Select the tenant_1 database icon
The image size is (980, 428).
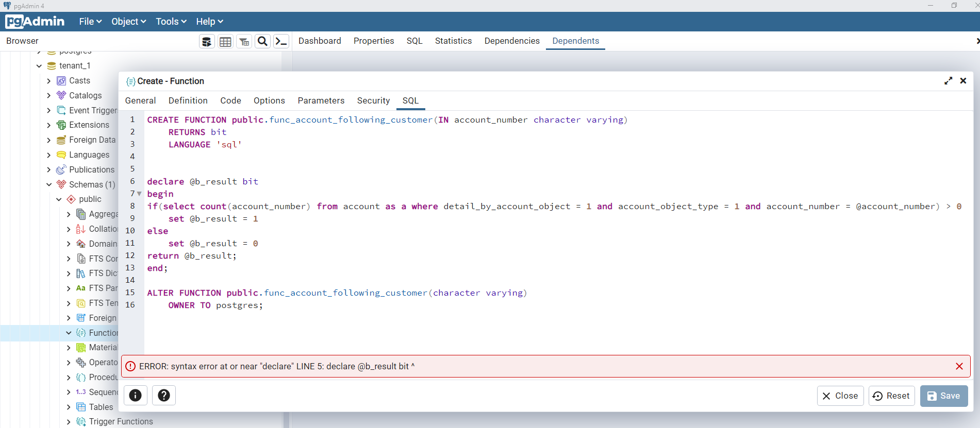[x=52, y=66]
